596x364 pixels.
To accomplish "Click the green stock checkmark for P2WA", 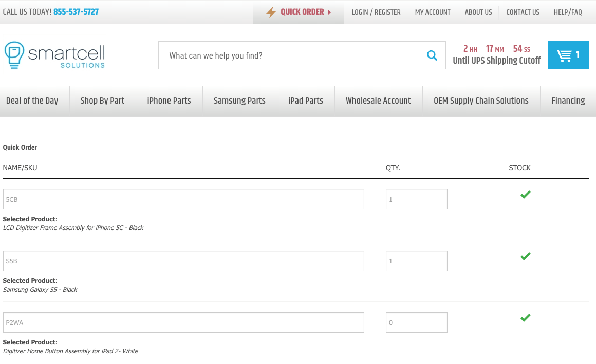I will click(x=525, y=318).
